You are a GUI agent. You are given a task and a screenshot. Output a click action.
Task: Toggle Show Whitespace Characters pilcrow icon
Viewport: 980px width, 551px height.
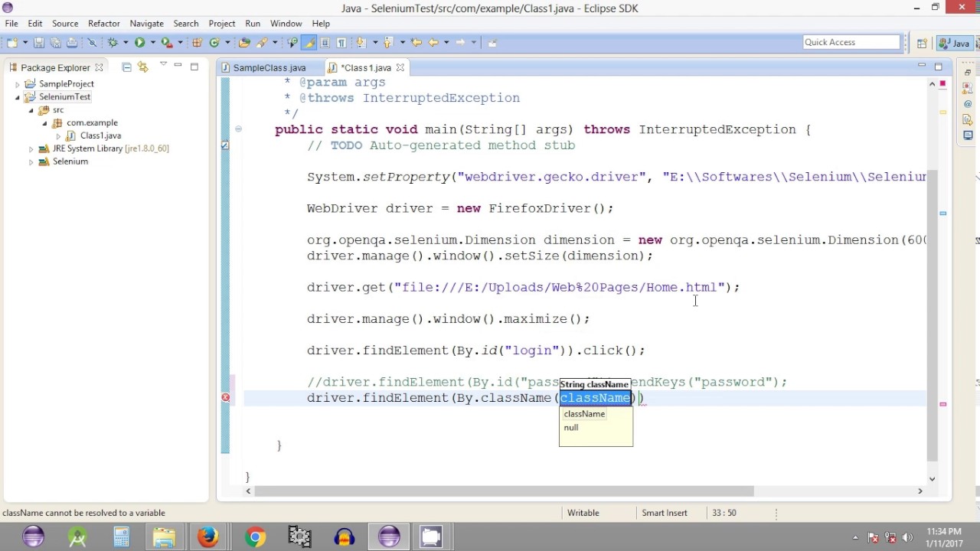click(341, 43)
